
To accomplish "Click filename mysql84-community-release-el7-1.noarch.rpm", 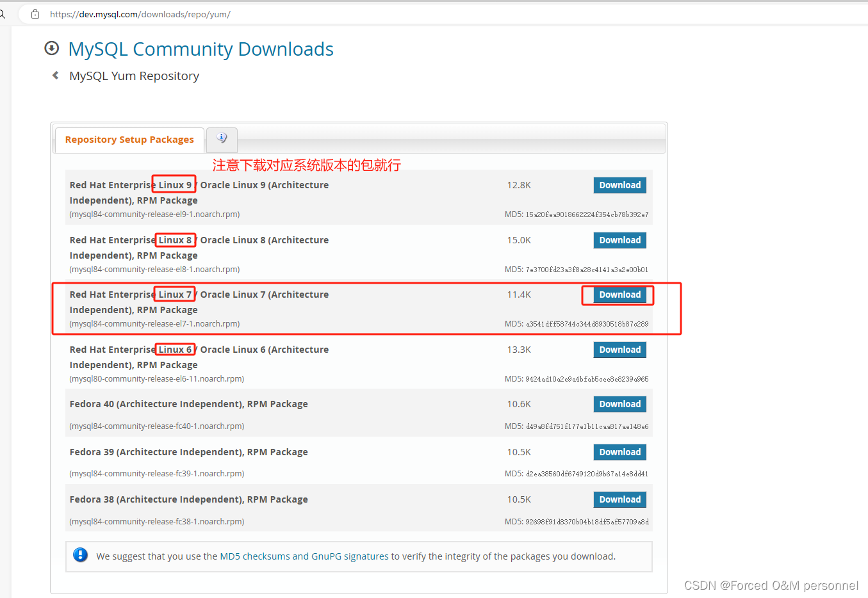I will point(154,324).
